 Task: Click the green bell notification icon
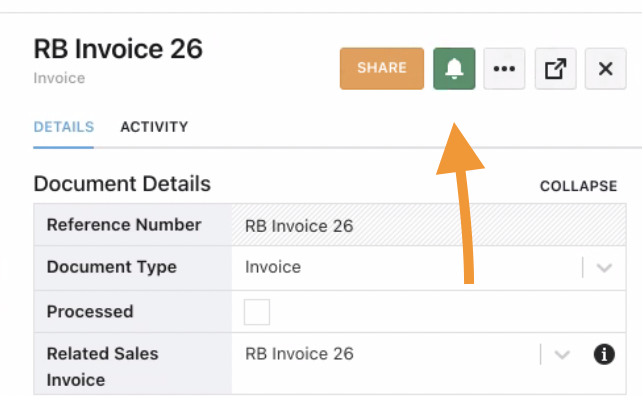coord(454,68)
